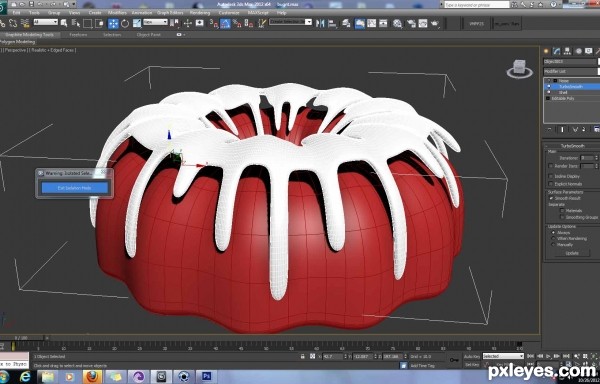
Task: Activate the Select and Rotate tool
Action: pyautogui.click(x=125, y=24)
